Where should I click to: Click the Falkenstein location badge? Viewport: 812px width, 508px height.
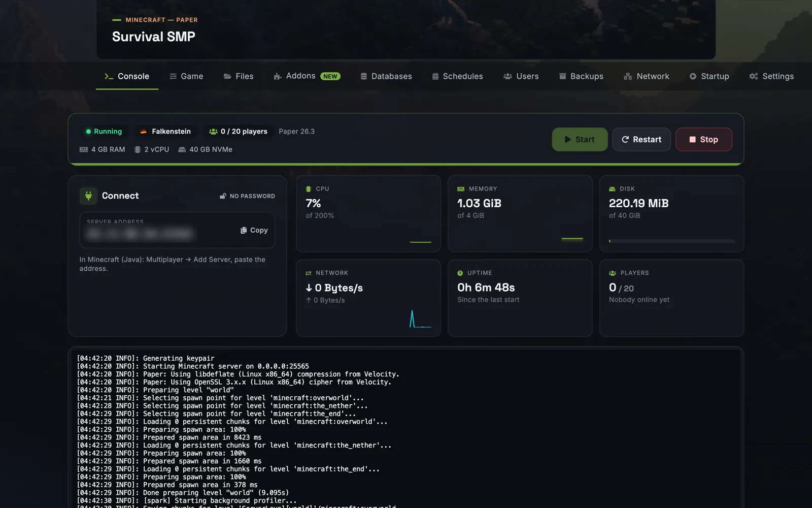coord(165,132)
